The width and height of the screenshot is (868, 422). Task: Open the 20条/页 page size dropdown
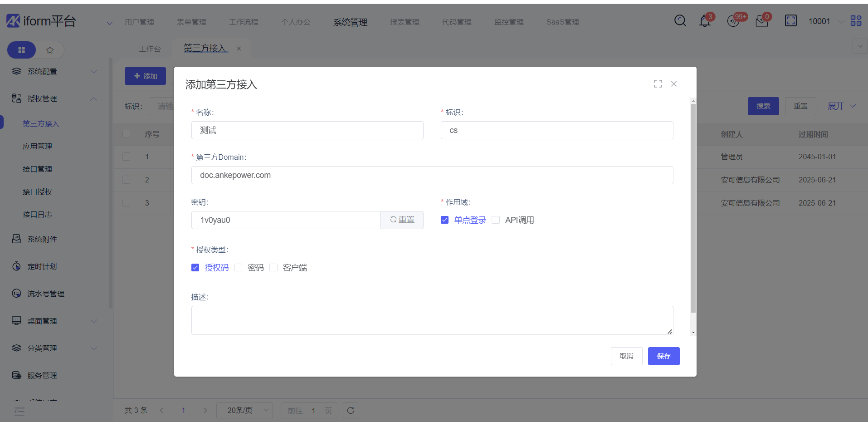[244, 411]
